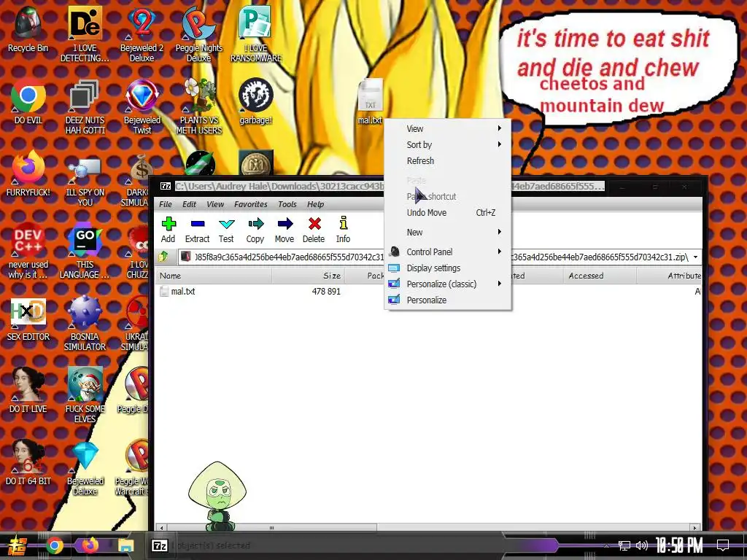Screen dimensions: 747x560
Task: Choose Refresh from the context menu
Action: (x=448, y=161)
